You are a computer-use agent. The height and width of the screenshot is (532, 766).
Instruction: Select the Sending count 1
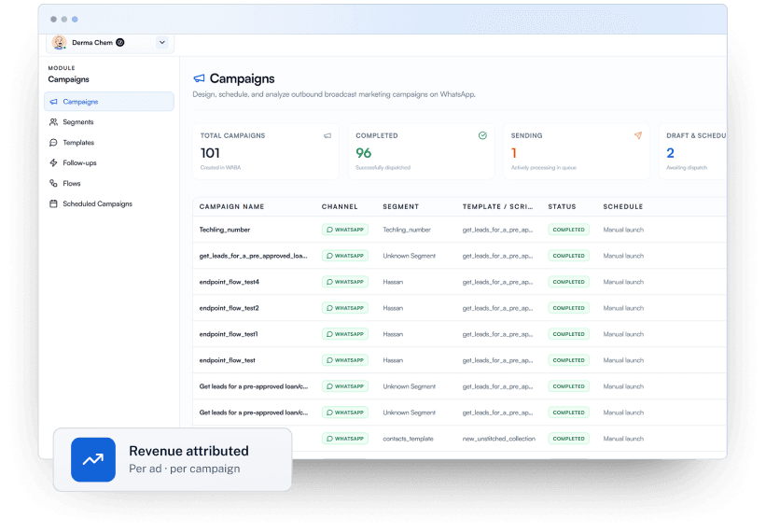(514, 153)
